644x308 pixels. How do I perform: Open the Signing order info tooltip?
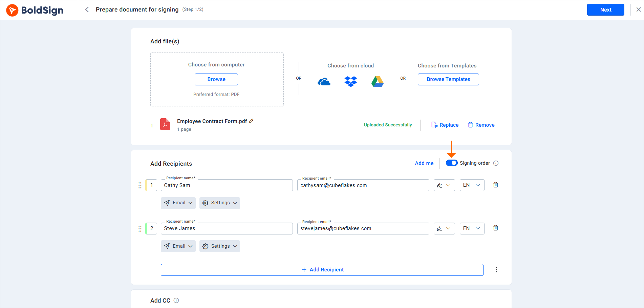(x=496, y=163)
